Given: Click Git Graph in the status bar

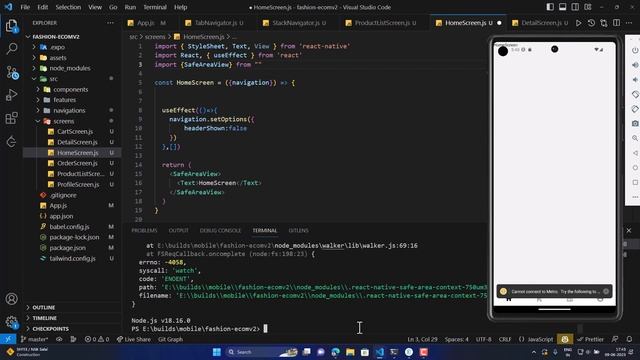Looking at the screenshot, I should [x=170, y=339].
